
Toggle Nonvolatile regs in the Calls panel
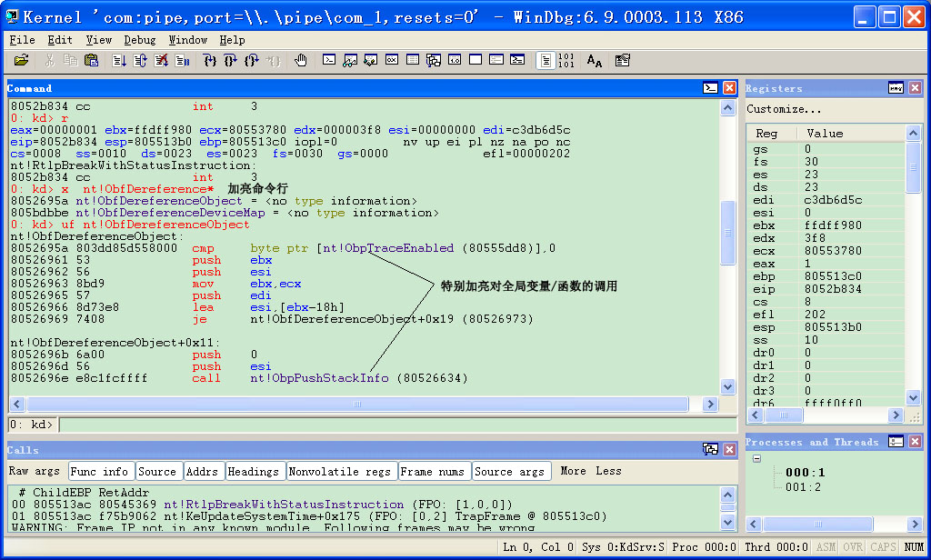pyautogui.click(x=342, y=472)
